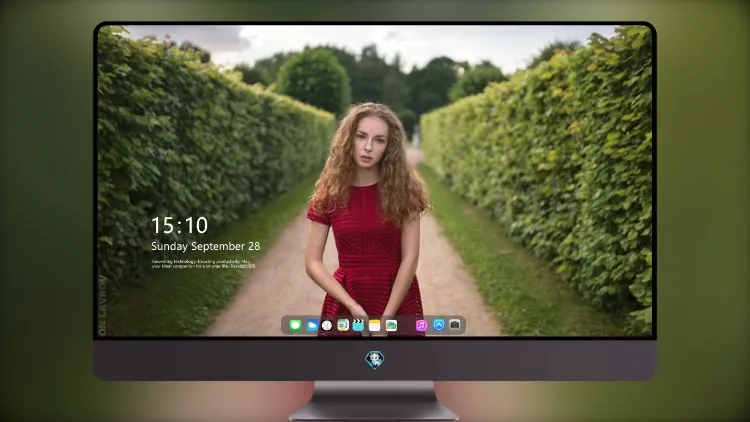This screenshot has height=422, width=750.
Task: Open the photo gallery app icon
Action: 391,325
